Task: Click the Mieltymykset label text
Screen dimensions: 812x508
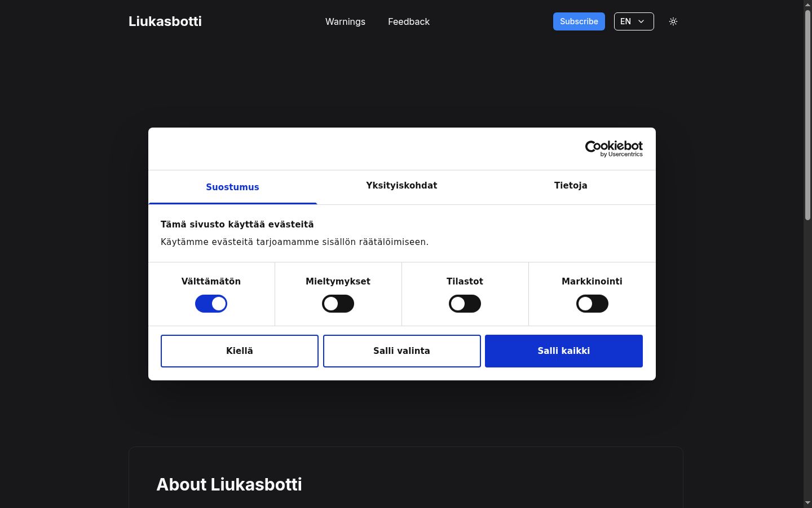Action: [x=338, y=282]
